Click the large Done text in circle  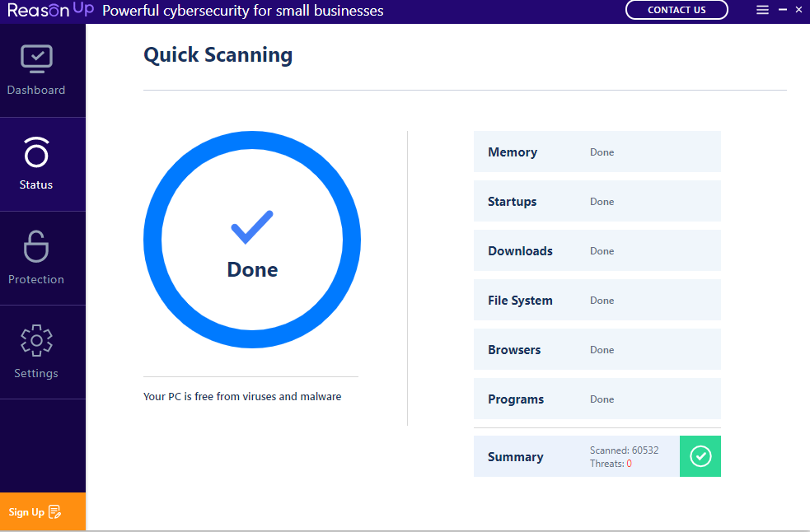point(252,269)
